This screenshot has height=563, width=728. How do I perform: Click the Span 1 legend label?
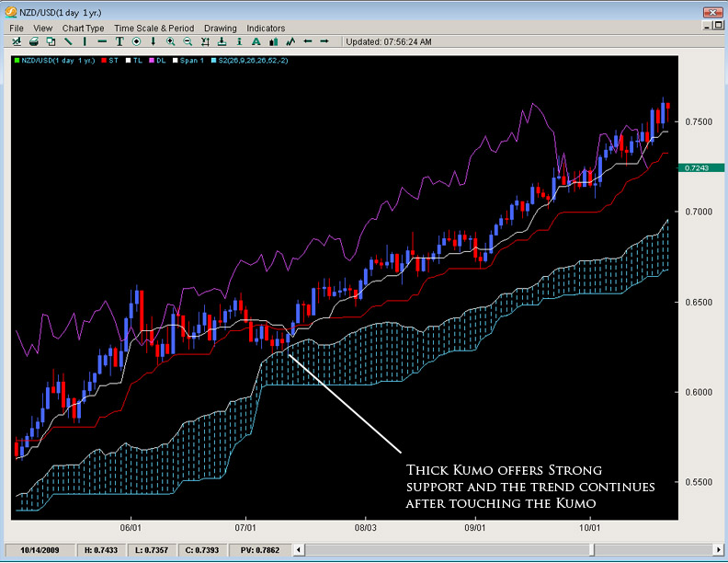192,61
